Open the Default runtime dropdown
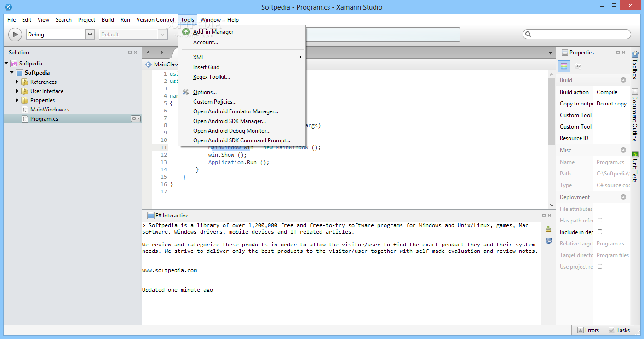This screenshot has width=644, height=339. pos(162,34)
